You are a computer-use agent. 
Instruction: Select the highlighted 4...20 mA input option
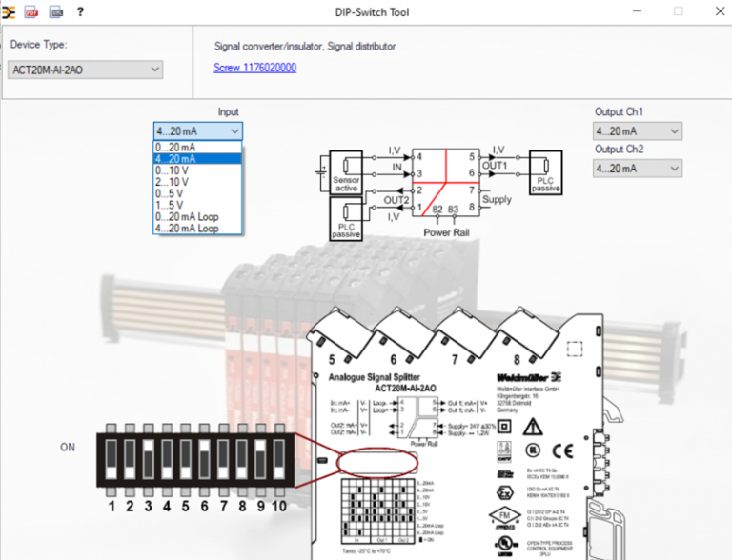197,159
